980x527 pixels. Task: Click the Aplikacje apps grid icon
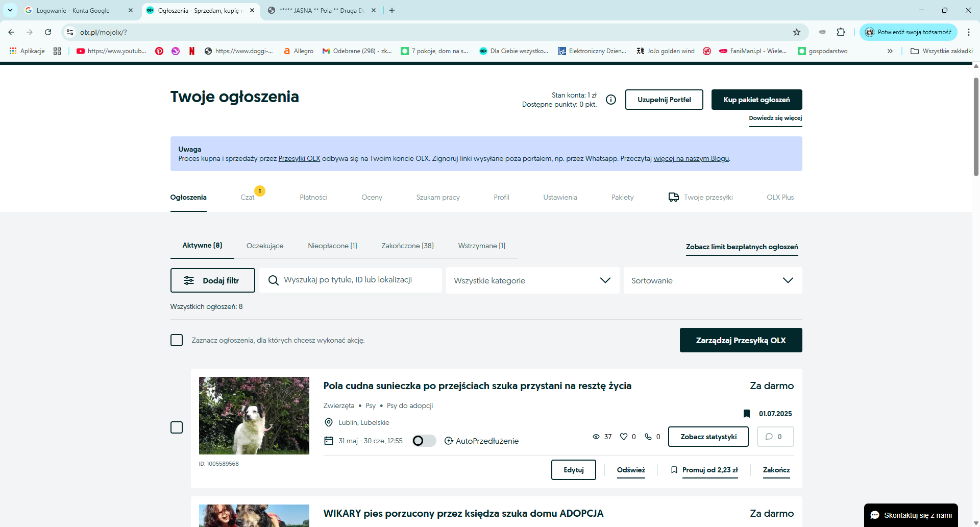coord(13,51)
